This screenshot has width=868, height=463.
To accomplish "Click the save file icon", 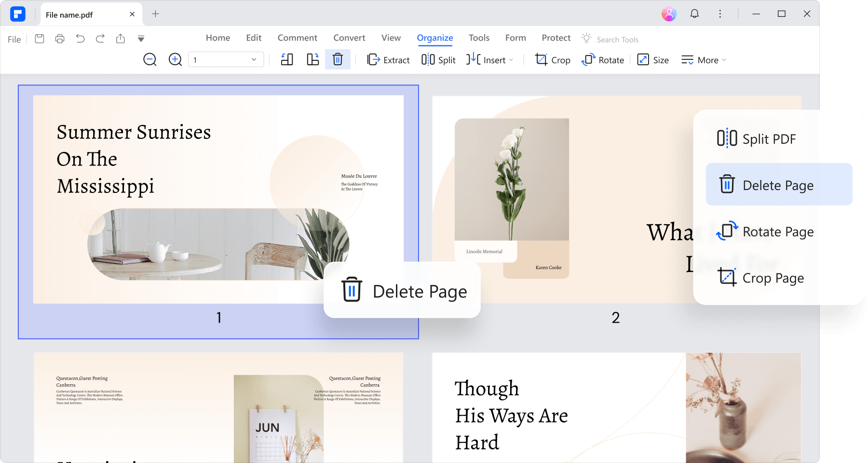I will point(40,39).
